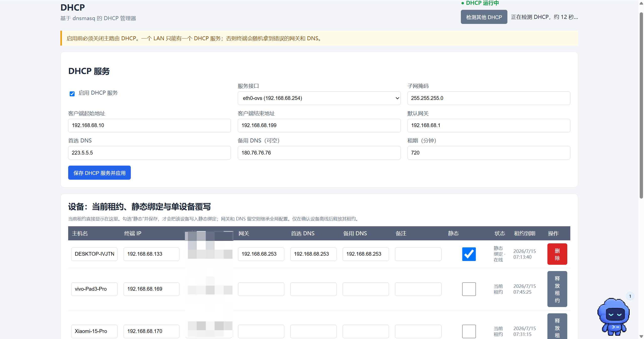Click the empty 网关 field for Xiaomi-15-Pro
The width and height of the screenshot is (644, 339).
point(261,331)
